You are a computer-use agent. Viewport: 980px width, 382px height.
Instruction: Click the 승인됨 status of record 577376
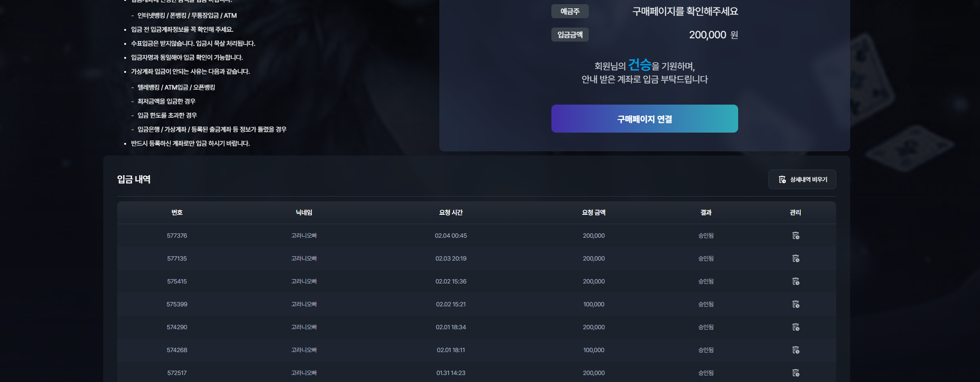[705, 235]
